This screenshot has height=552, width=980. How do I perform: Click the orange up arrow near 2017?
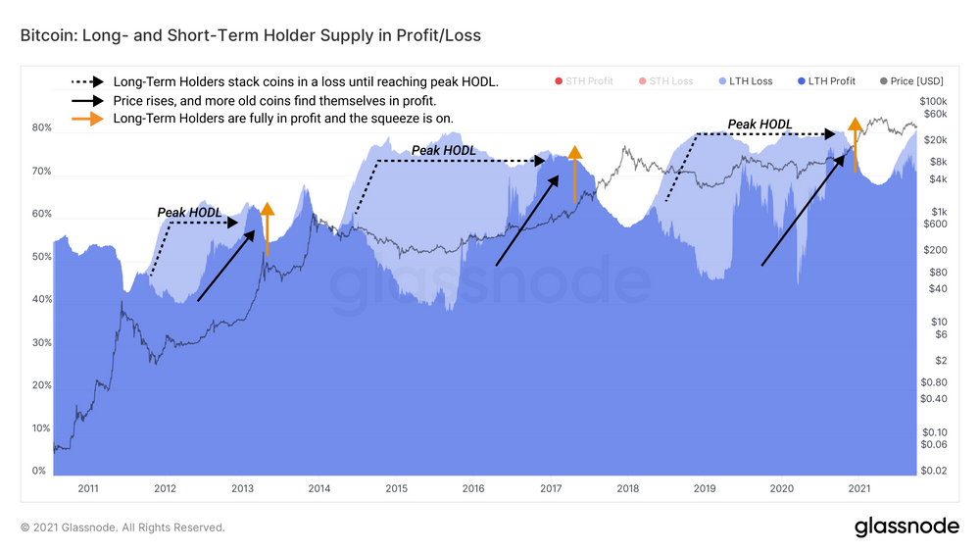[575, 175]
